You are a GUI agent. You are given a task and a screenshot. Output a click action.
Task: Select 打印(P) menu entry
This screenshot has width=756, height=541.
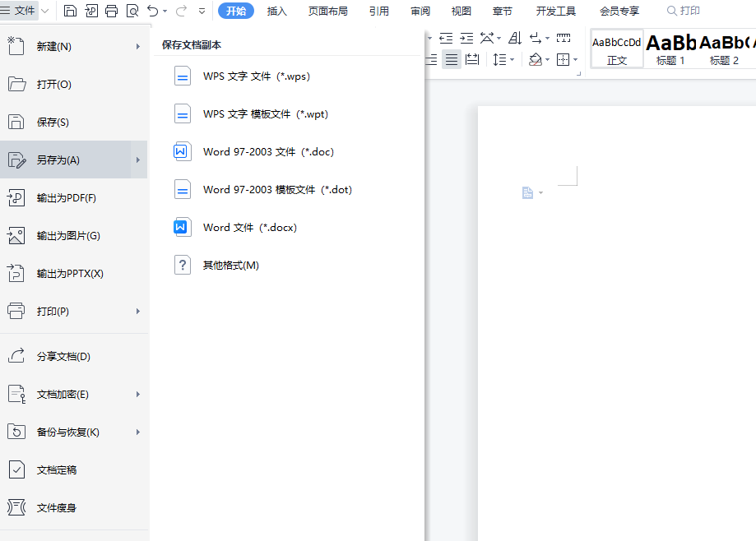coord(73,312)
